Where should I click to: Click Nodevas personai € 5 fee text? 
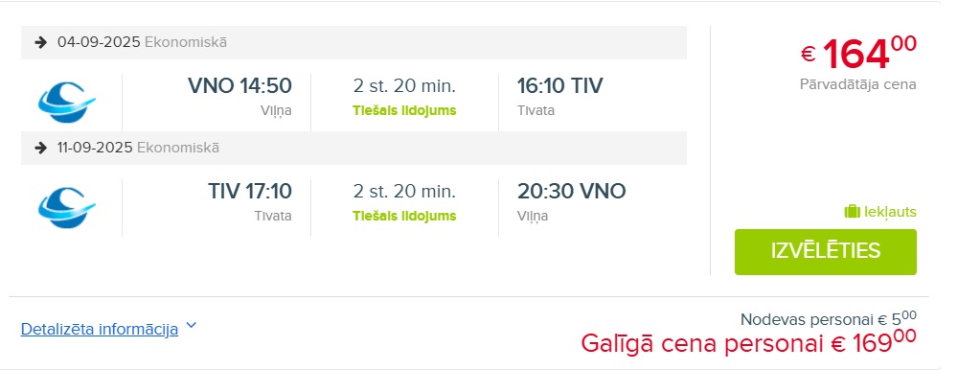tap(828, 319)
